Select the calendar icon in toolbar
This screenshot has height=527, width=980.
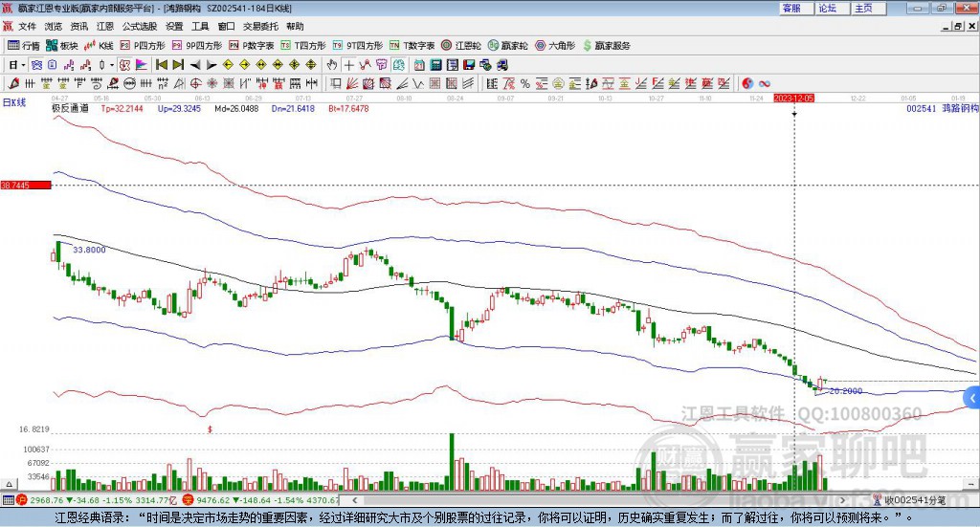click(x=419, y=65)
